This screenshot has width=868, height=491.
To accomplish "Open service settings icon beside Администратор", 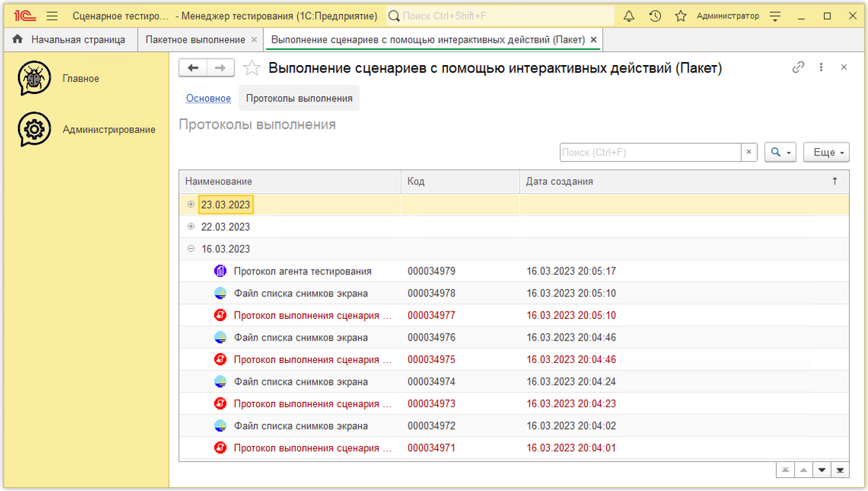I will tap(775, 16).
